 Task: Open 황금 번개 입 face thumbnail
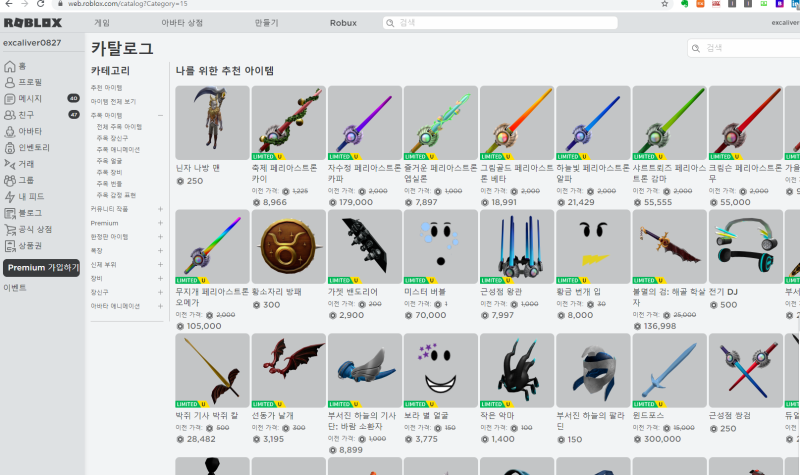[x=593, y=246]
